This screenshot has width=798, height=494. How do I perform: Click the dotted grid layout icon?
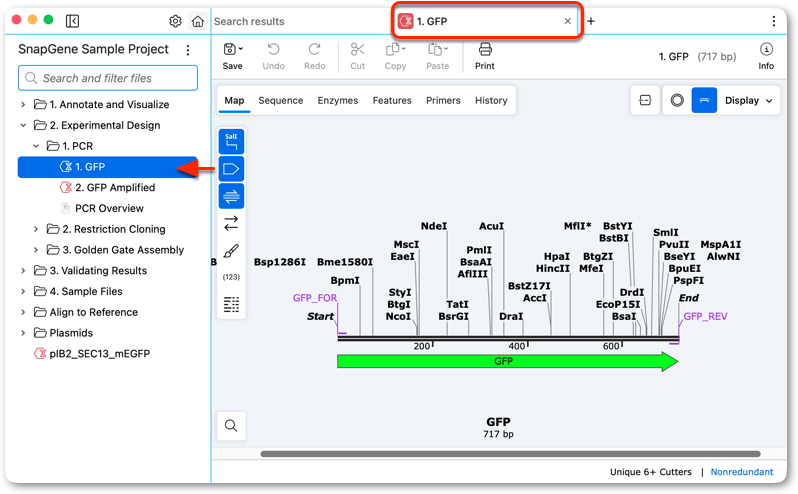[x=231, y=304]
